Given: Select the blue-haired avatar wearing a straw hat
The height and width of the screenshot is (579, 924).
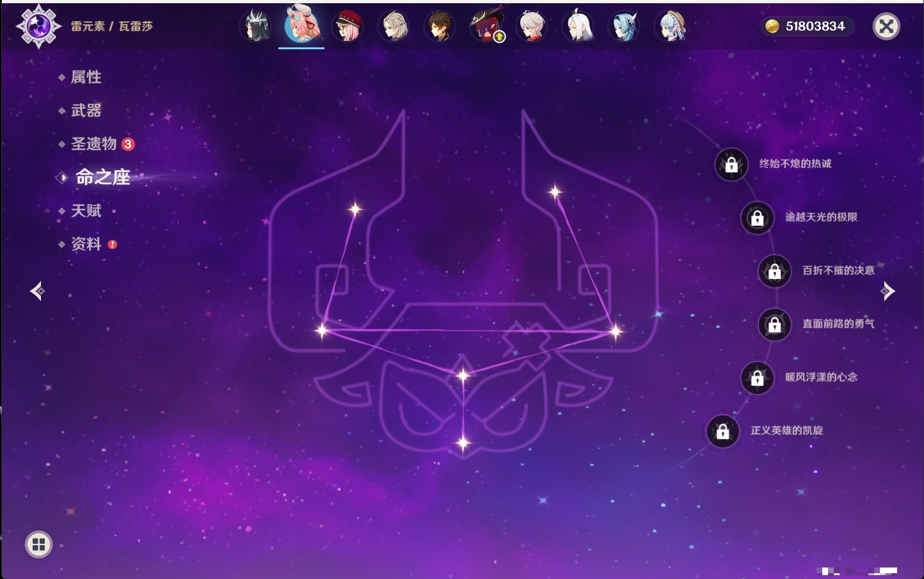Looking at the screenshot, I should point(671,26).
